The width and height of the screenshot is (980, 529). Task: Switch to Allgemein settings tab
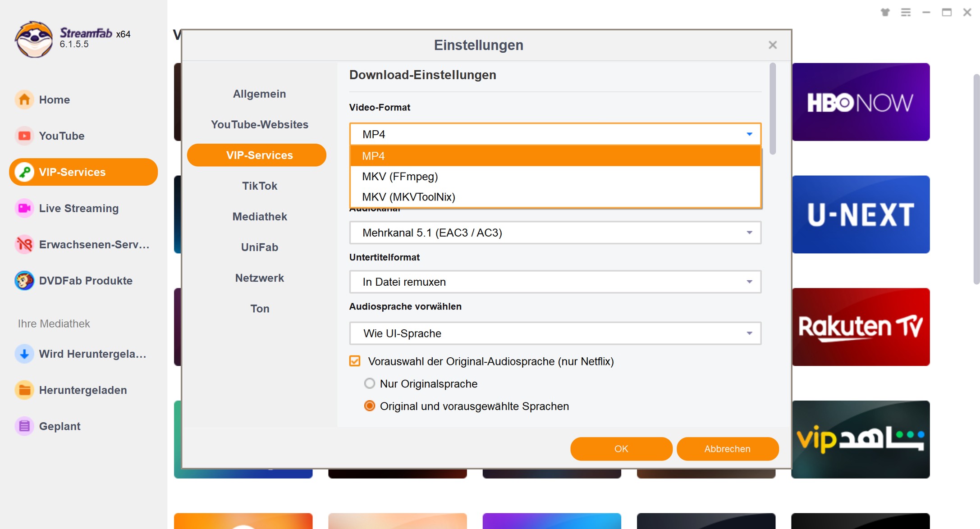259,94
